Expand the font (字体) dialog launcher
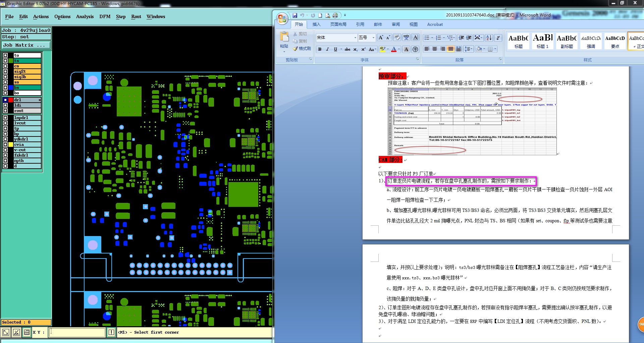Viewport: 644px width, 343px height. tap(418, 59)
